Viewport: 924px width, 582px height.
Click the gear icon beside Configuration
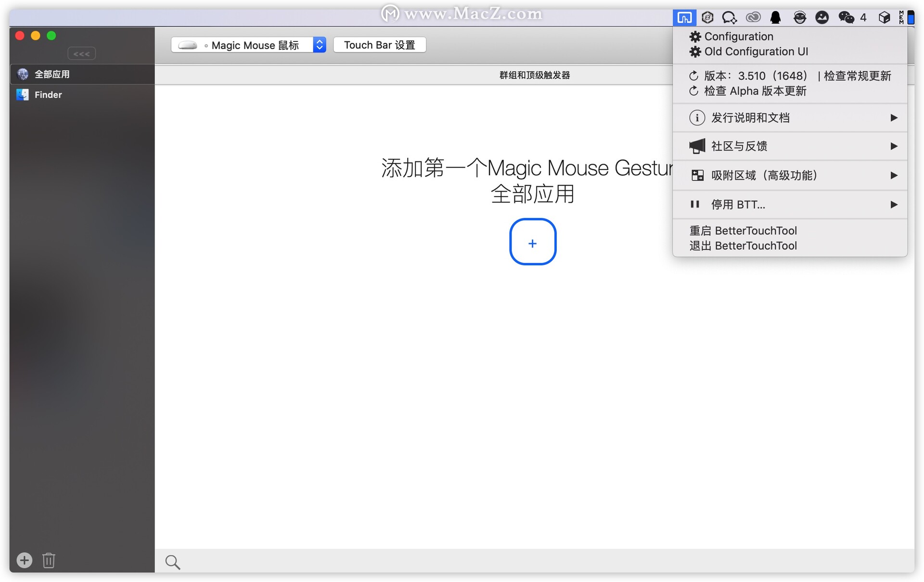click(x=695, y=37)
